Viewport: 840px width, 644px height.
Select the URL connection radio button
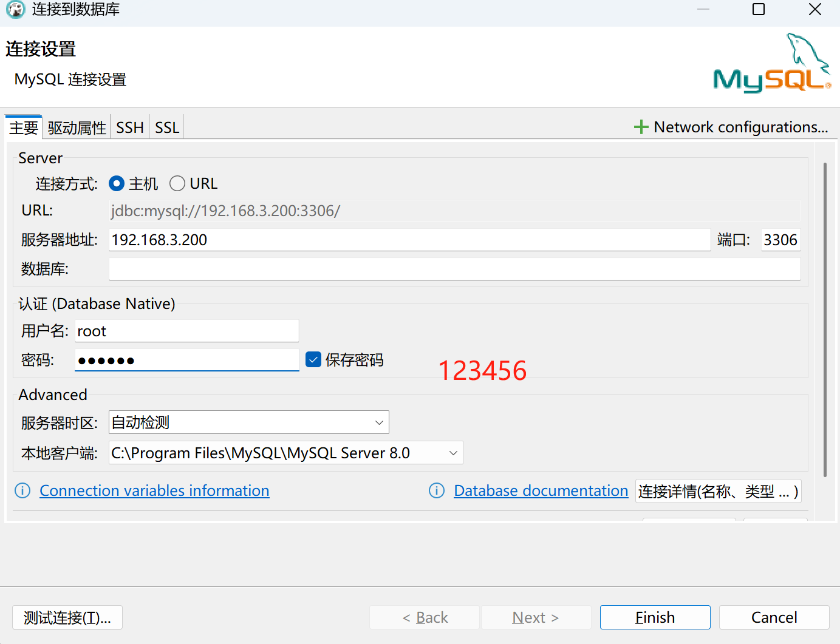click(177, 183)
